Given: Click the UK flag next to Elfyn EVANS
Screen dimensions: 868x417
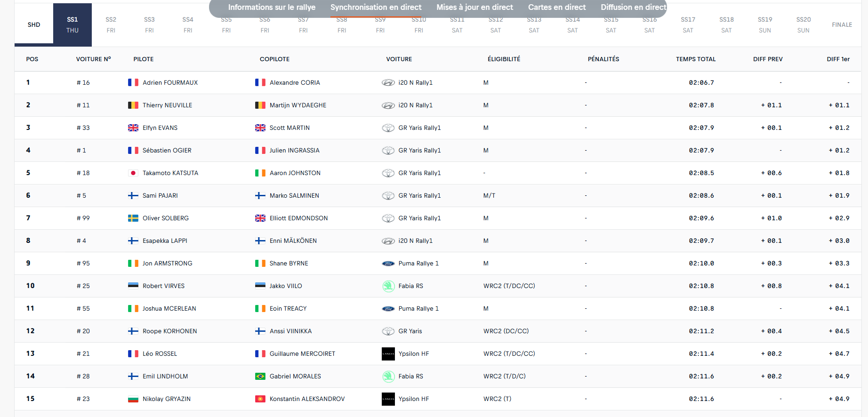Looking at the screenshot, I should click(133, 128).
